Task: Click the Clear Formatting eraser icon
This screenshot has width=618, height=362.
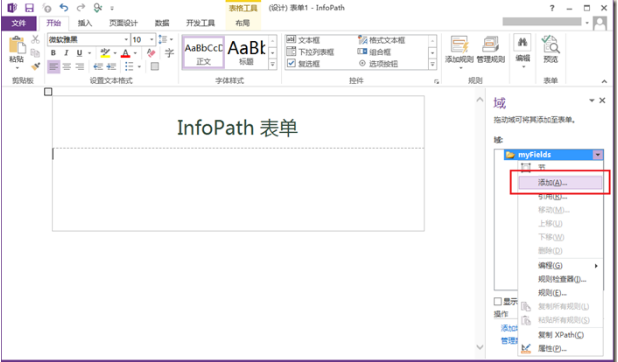Action: (x=151, y=53)
